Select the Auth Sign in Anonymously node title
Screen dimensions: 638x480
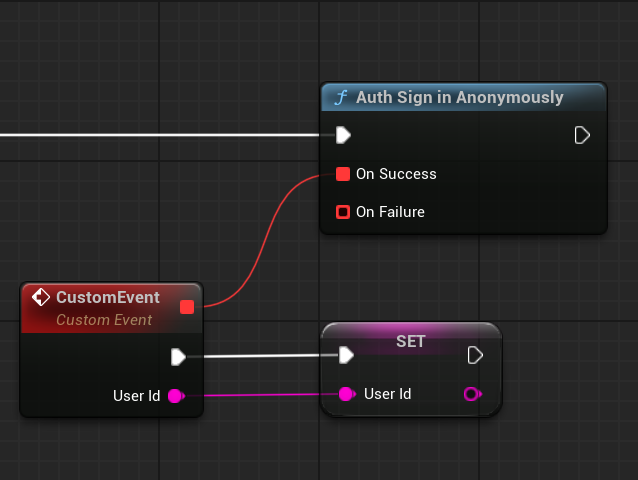coord(459,98)
